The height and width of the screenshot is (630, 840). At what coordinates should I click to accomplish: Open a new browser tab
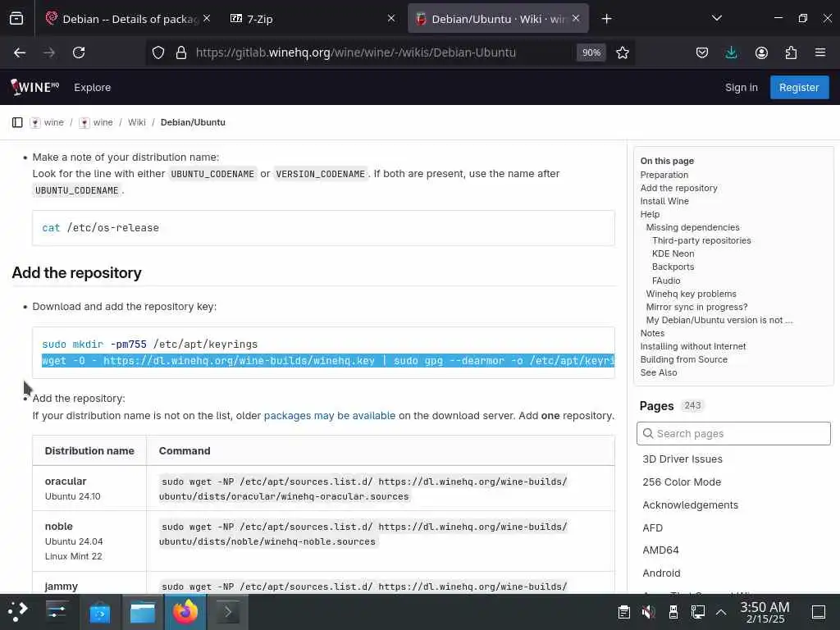click(606, 19)
